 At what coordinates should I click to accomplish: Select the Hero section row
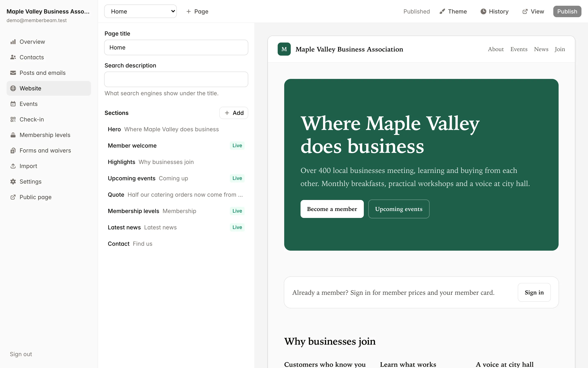tap(176, 129)
